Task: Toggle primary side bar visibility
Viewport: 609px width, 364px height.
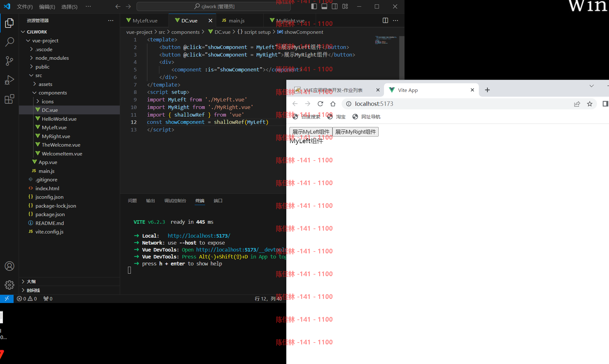Action: coord(314,6)
